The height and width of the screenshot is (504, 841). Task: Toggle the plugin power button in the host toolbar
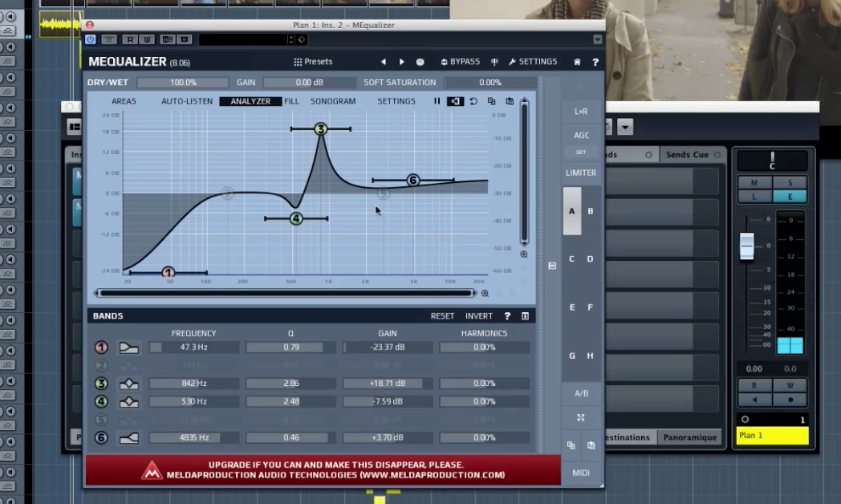pyautogui.click(x=90, y=39)
